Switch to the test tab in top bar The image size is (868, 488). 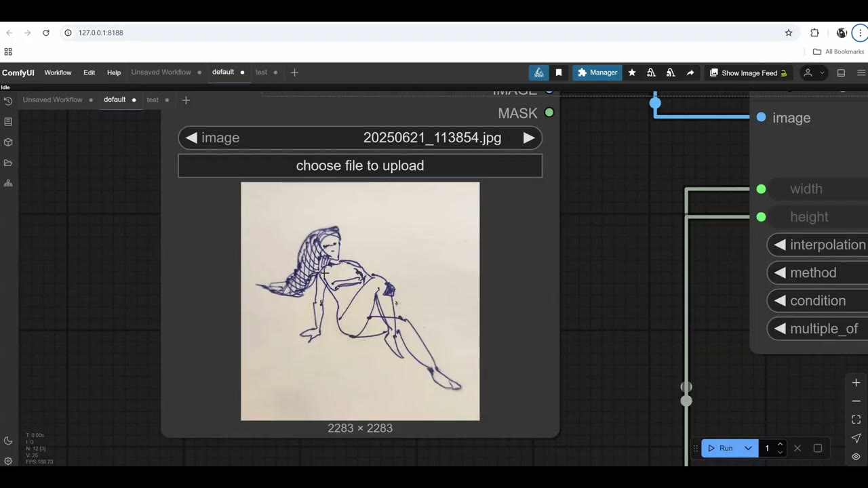[x=261, y=72]
